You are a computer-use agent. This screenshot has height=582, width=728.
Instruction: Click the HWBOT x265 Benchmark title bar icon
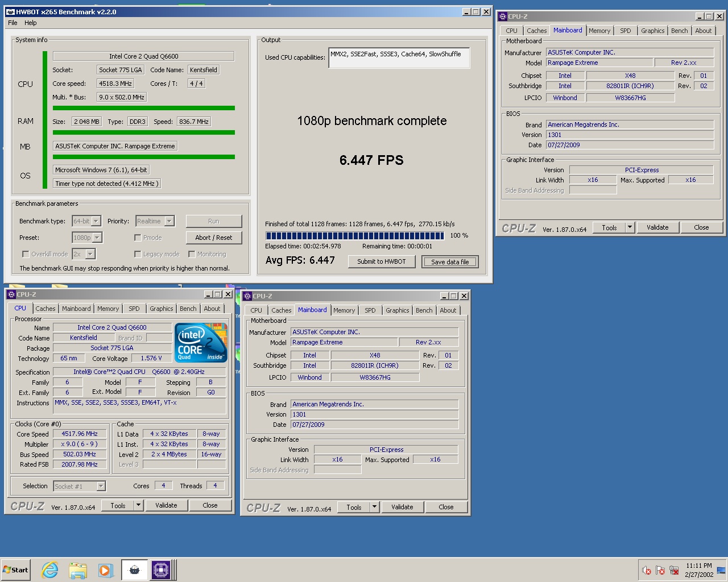click(x=10, y=11)
